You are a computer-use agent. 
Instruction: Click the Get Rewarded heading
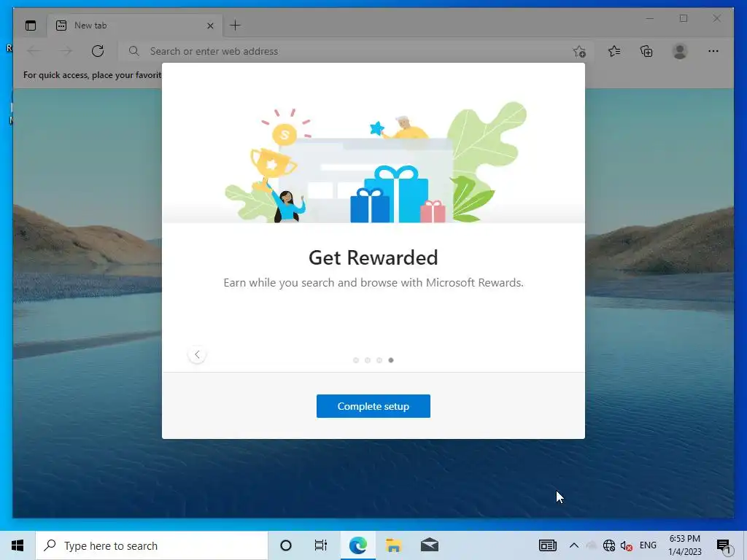373,257
